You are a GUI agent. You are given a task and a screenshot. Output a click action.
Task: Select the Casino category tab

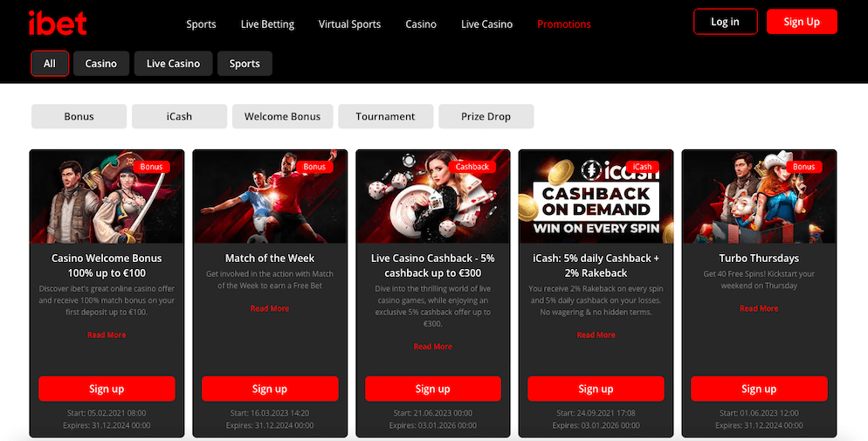coord(100,63)
